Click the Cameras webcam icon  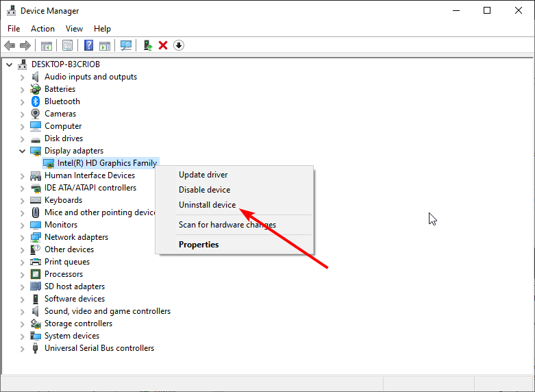pyautogui.click(x=36, y=114)
